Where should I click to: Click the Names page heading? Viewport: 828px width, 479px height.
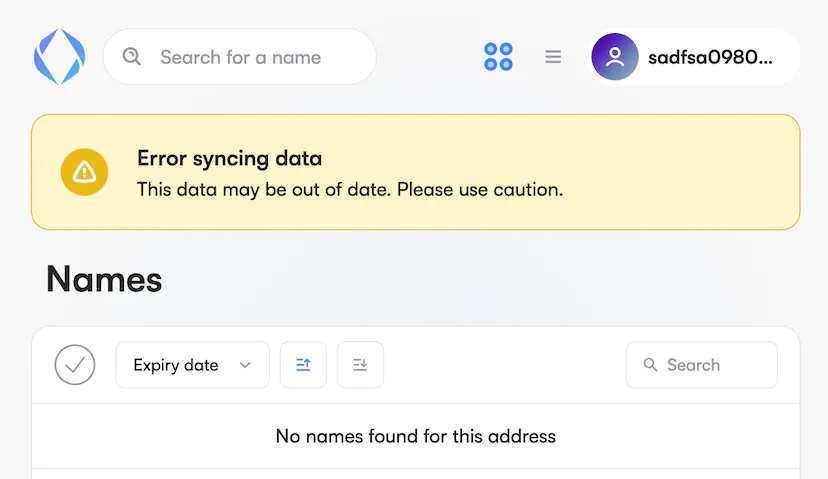tap(104, 280)
